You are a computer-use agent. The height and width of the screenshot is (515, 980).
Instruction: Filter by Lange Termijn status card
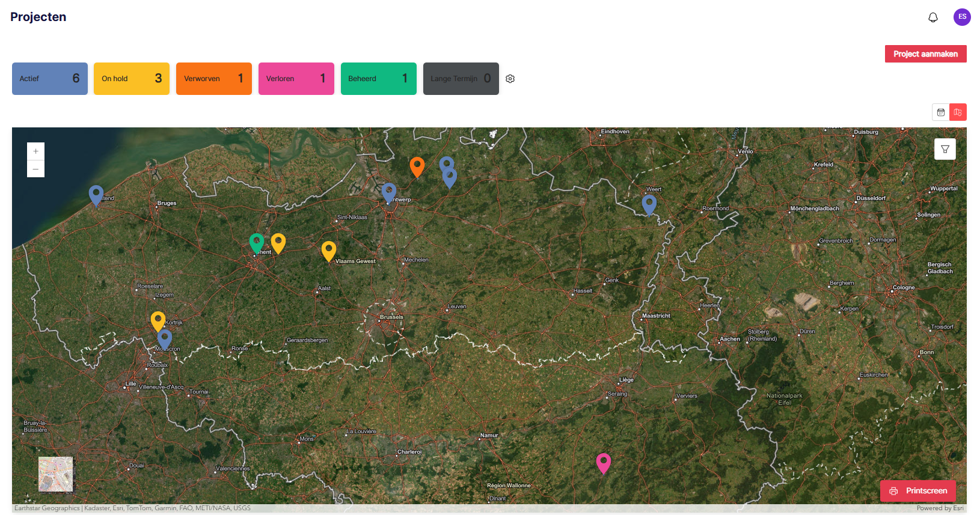coord(461,79)
